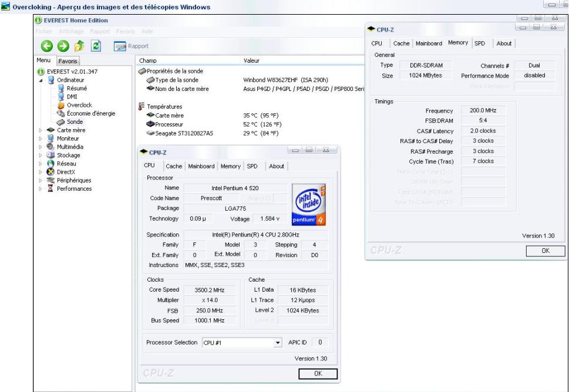Image resolution: width=569 pixels, height=392 pixels.
Task: Click the Réseau globe icon in the tree
Action: click(x=51, y=164)
